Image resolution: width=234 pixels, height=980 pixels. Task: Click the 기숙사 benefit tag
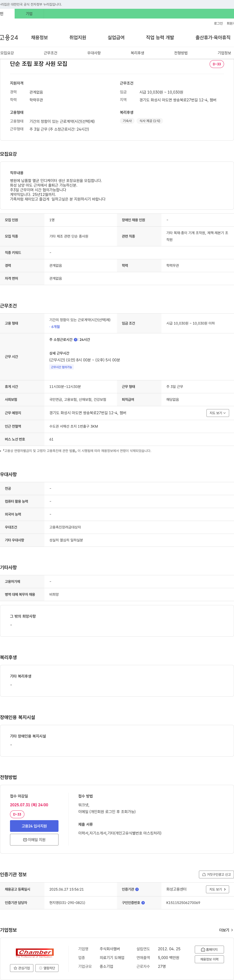pos(127,121)
